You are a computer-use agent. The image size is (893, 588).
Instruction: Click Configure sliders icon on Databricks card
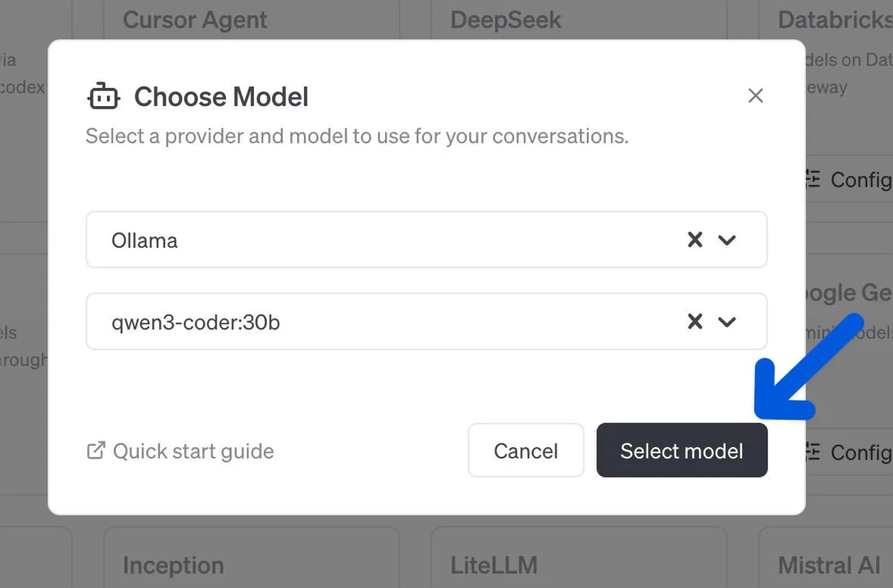[813, 179]
